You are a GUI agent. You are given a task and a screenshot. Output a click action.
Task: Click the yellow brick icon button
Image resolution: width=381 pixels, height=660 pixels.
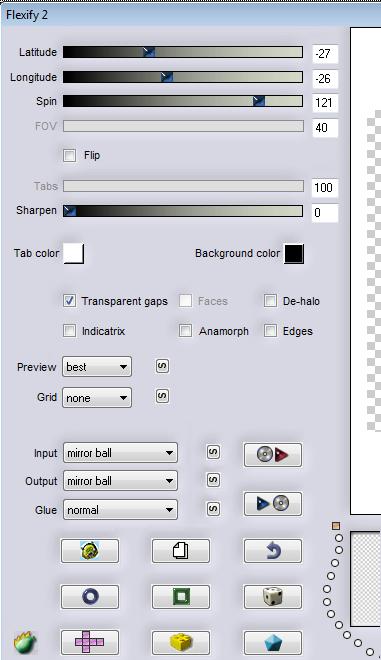tap(181, 642)
